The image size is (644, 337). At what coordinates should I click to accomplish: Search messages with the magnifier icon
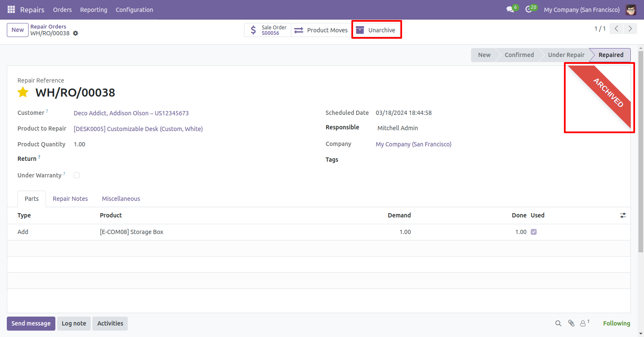coord(558,323)
